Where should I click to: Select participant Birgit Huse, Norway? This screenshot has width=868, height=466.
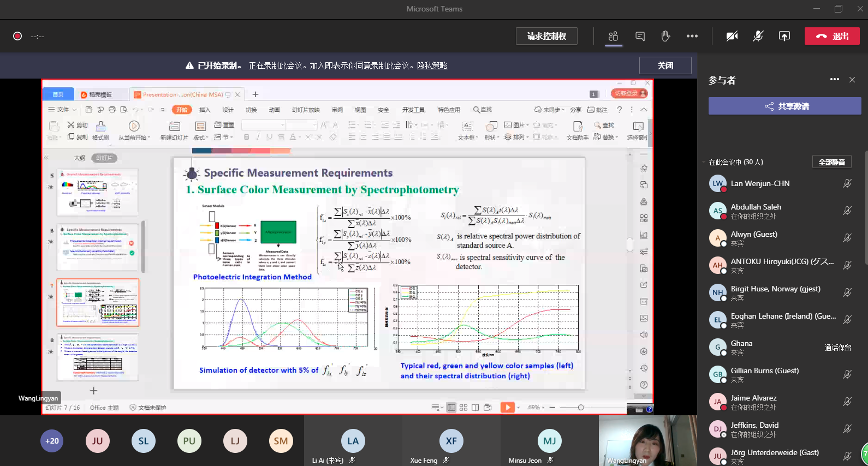781,292
